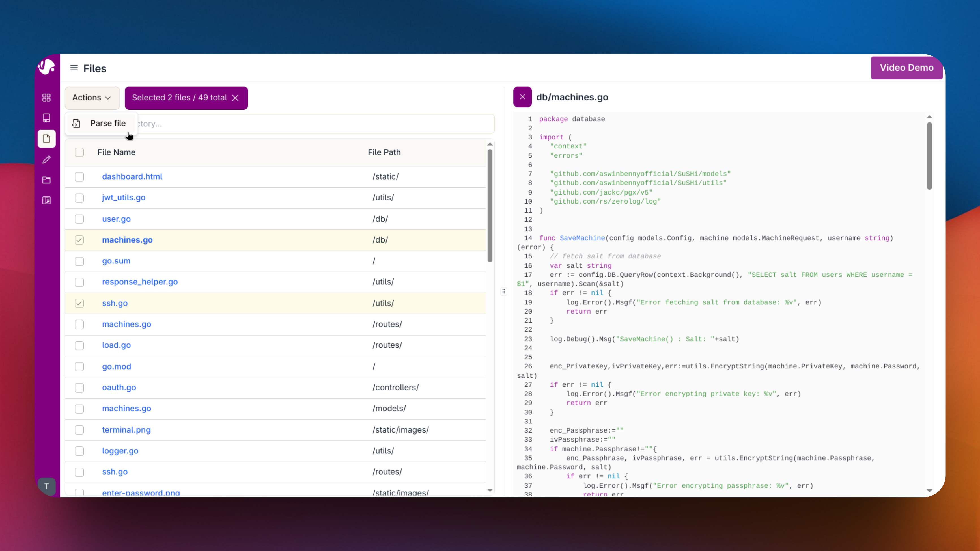Click the File Path column header

click(384, 152)
